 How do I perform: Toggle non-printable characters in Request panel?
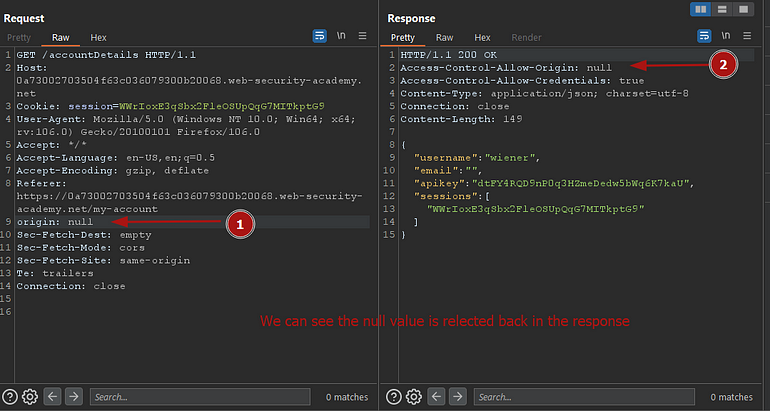pyautogui.click(x=341, y=36)
